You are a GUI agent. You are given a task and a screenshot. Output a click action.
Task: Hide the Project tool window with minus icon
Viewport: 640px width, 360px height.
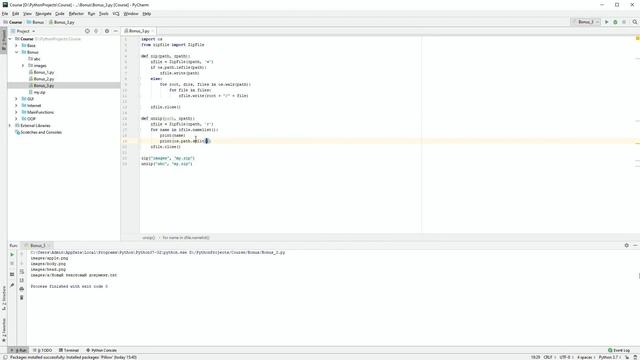coord(116,31)
